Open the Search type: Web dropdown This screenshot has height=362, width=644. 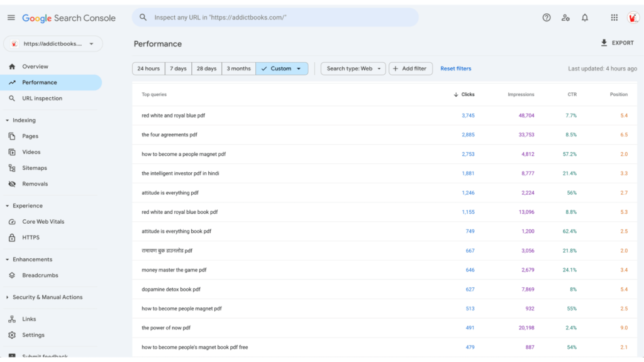click(353, 69)
